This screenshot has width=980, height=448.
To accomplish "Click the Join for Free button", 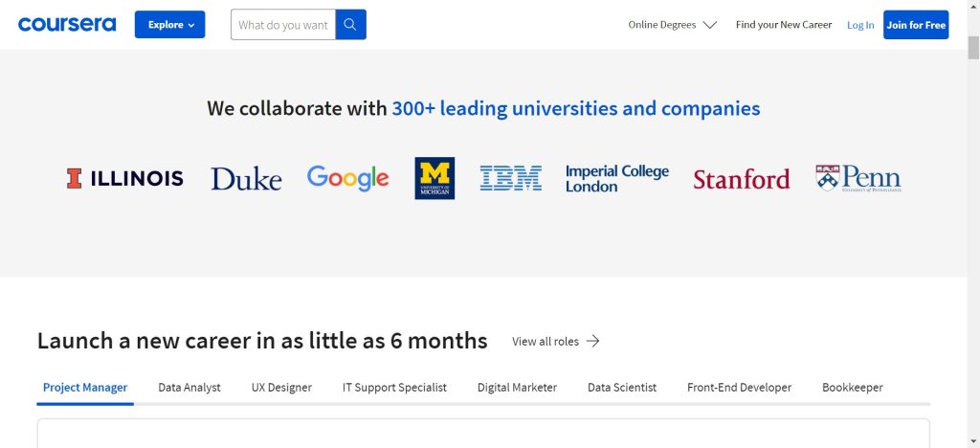I will (916, 25).
